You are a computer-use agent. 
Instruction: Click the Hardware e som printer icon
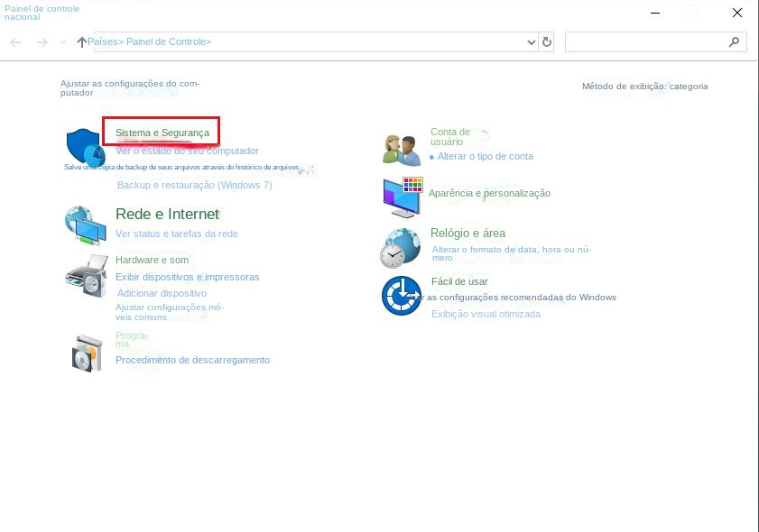click(x=85, y=276)
